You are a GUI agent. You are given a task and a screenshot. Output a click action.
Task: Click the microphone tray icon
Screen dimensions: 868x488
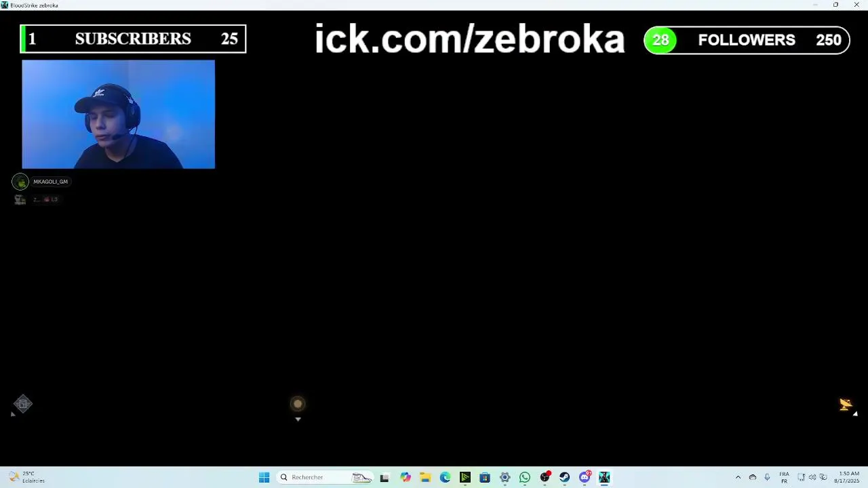(767, 477)
